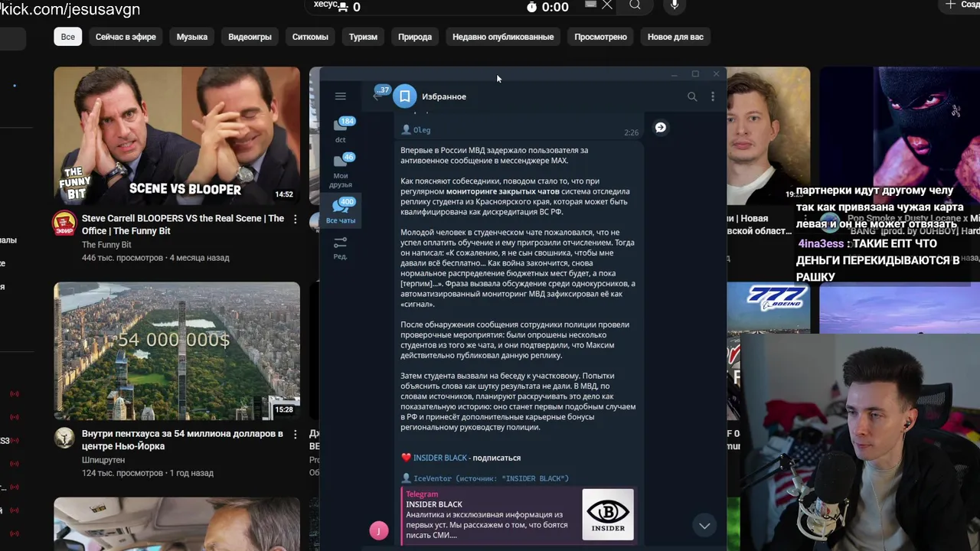Go back using the Telegram back arrow

[376, 96]
